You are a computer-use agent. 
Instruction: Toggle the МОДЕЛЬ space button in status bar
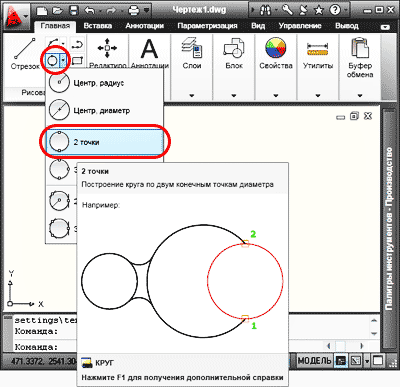314,361
